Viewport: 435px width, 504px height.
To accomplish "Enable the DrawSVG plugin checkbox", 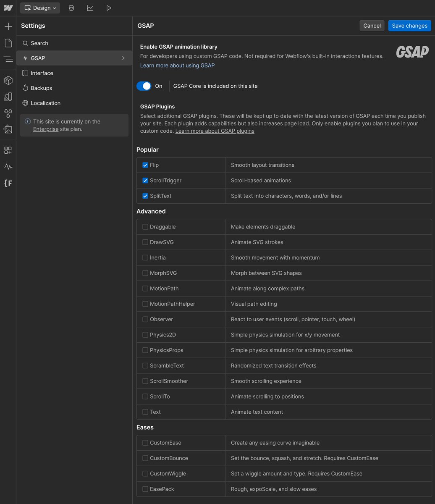I will pos(145,242).
